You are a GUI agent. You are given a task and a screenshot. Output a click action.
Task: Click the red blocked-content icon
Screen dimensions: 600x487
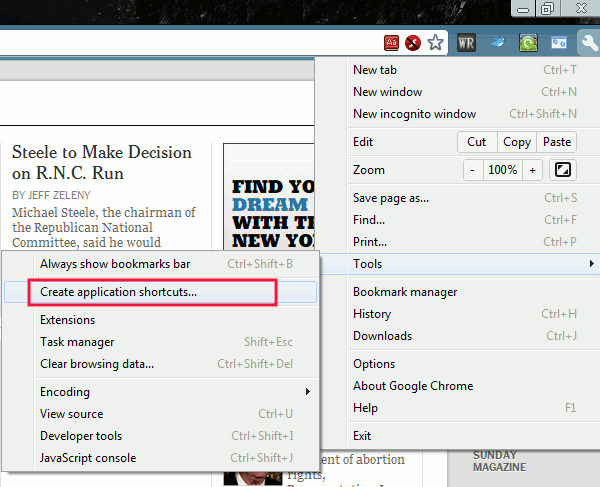click(413, 42)
